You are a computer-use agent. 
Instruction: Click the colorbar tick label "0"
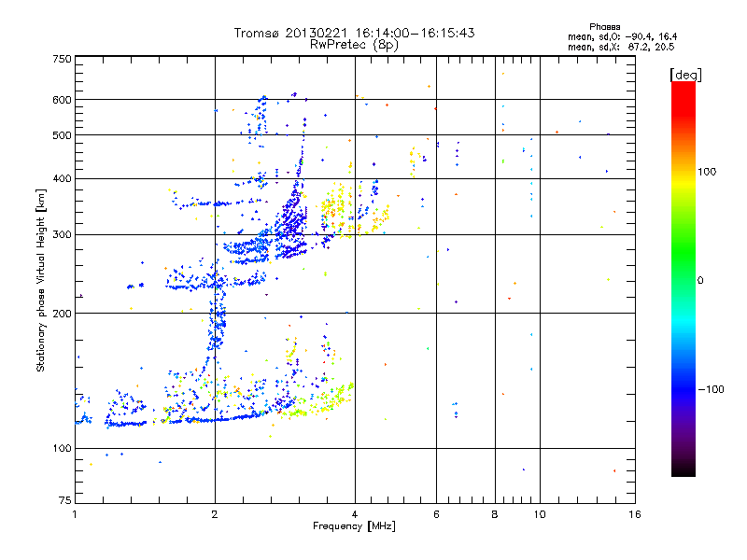coord(700,281)
